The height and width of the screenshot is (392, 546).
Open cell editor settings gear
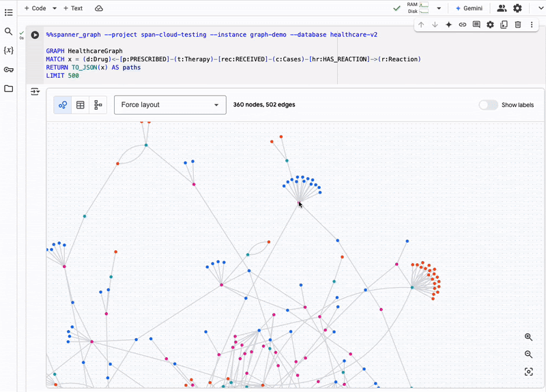point(490,25)
